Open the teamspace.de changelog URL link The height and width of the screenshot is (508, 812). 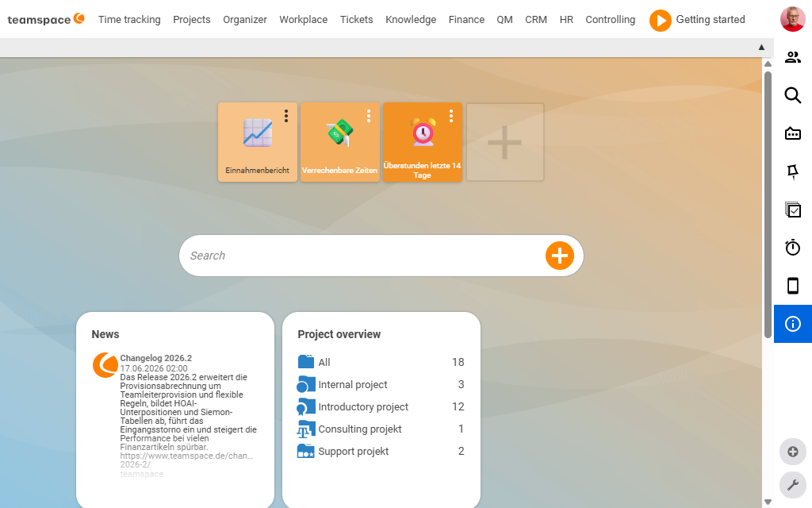[x=186, y=460]
